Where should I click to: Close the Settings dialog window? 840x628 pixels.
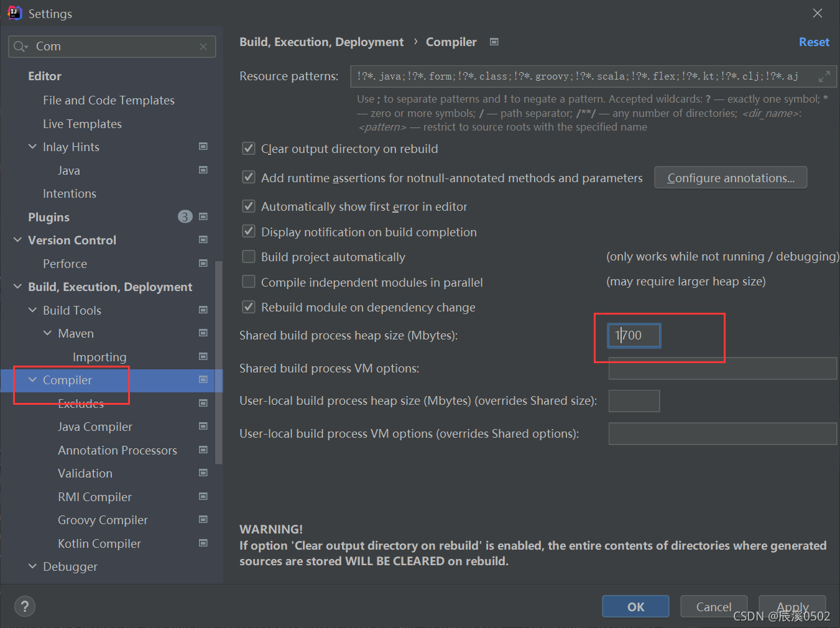[x=818, y=13]
